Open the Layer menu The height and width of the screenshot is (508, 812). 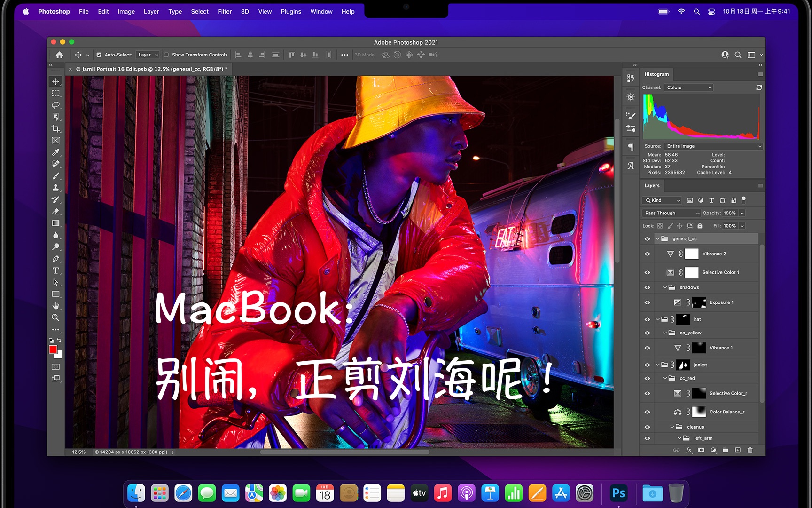coord(151,11)
